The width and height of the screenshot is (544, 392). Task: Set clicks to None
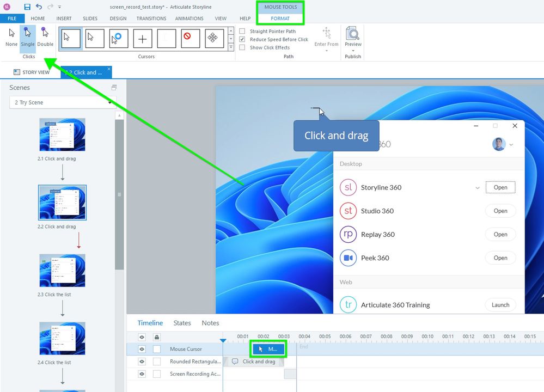point(11,38)
